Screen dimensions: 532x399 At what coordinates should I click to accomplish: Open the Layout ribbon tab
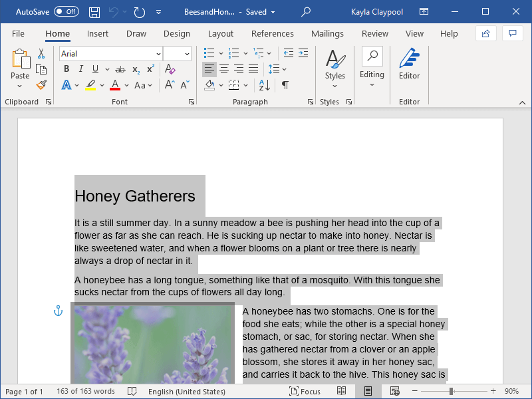click(220, 34)
